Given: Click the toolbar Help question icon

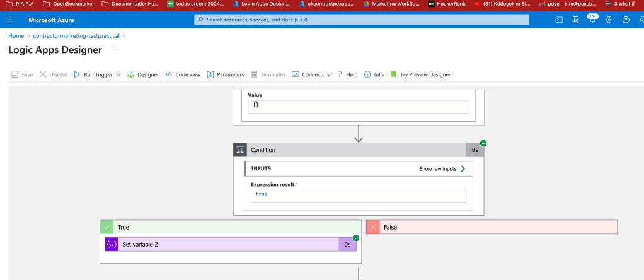Looking at the screenshot, I should 340,74.
